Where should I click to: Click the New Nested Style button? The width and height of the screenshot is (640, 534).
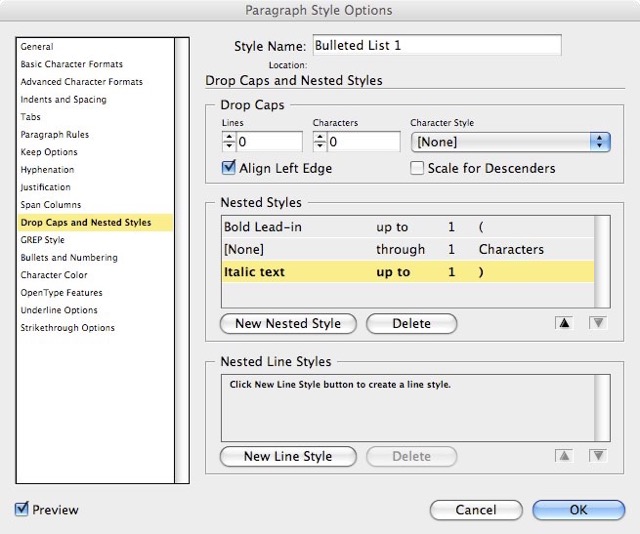(288, 324)
